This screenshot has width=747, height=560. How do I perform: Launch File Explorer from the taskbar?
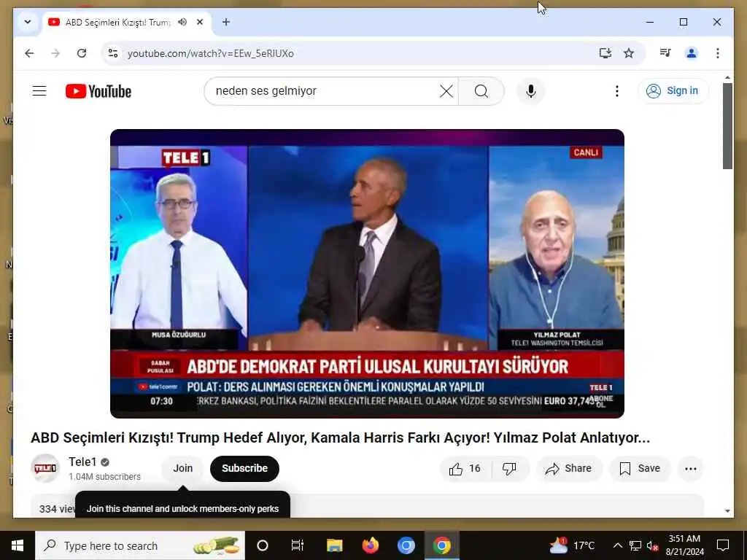pos(334,545)
